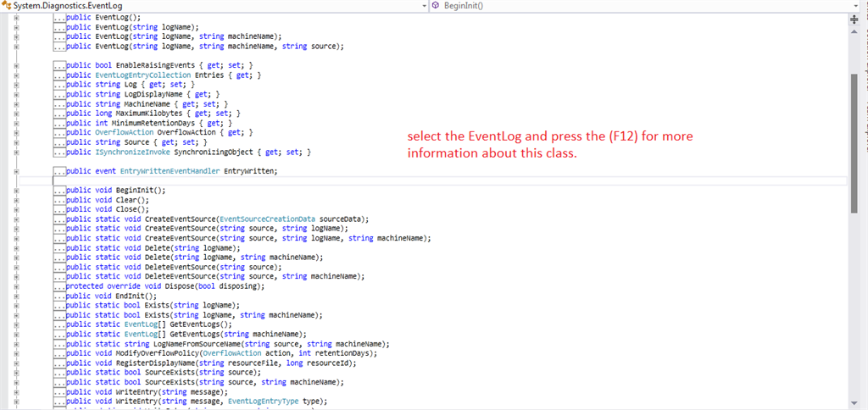The height and width of the screenshot is (410, 868).
Task: Click the ISynchronizeInvoke type name
Action: point(133,152)
